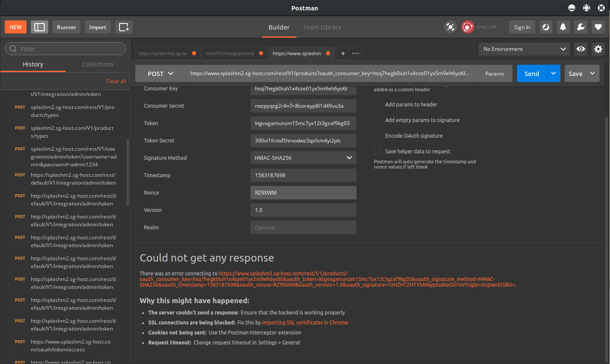Open environment quick look eye icon
This screenshot has width=610, height=364.
(x=580, y=49)
